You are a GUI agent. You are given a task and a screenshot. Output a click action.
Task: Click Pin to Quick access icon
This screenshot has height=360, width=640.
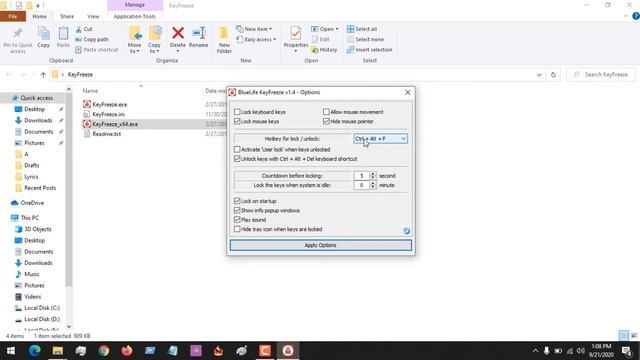pyautogui.click(x=17, y=33)
